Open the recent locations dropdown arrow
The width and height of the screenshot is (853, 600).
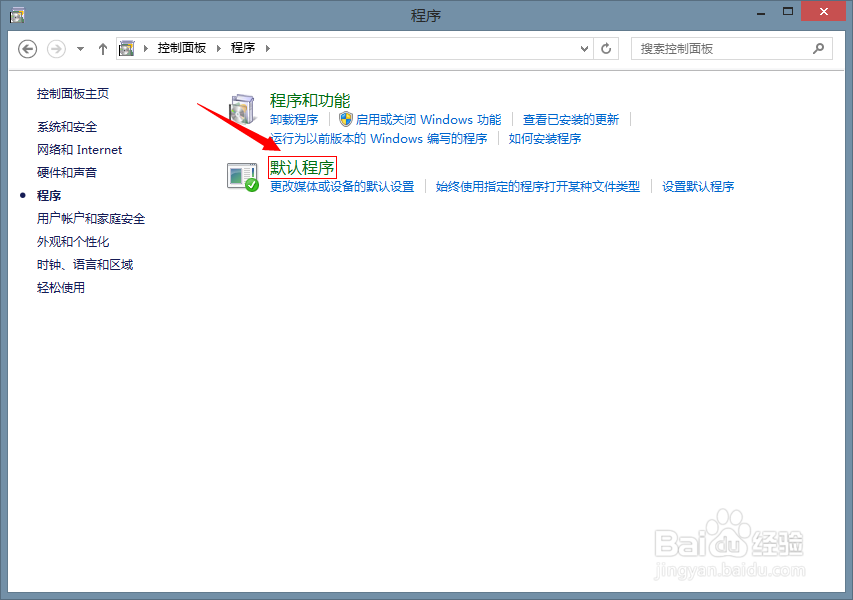81,49
